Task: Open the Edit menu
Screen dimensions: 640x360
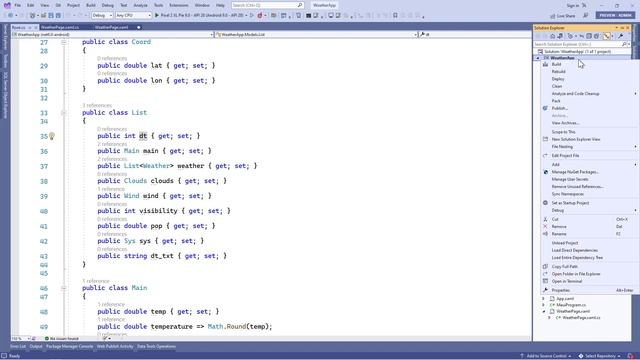Action: pos(31,5)
